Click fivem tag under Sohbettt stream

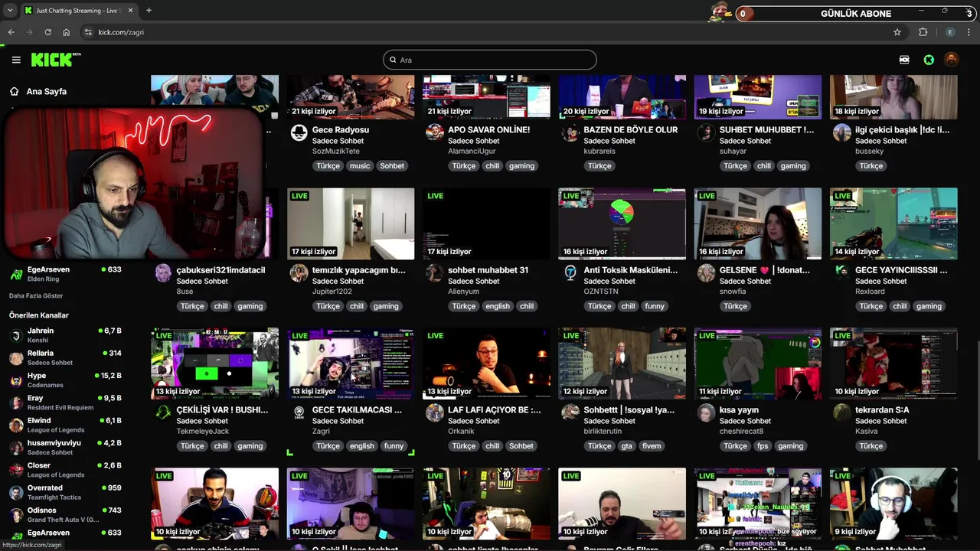pos(652,446)
